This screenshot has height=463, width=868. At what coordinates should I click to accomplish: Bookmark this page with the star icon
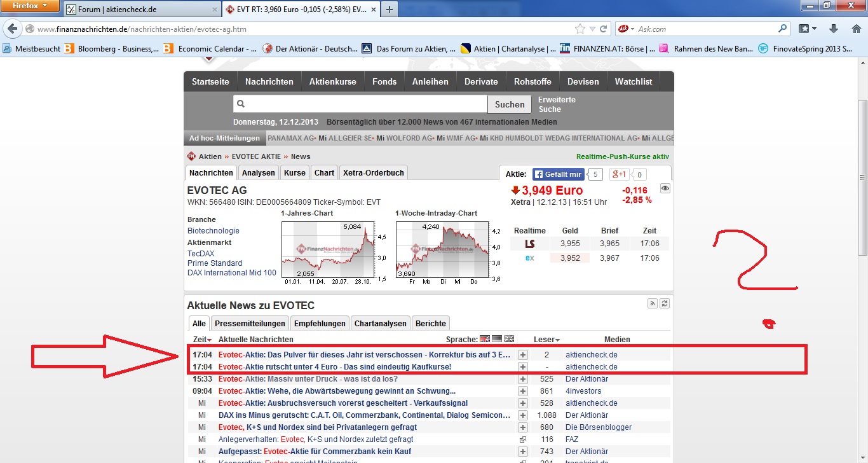580,29
